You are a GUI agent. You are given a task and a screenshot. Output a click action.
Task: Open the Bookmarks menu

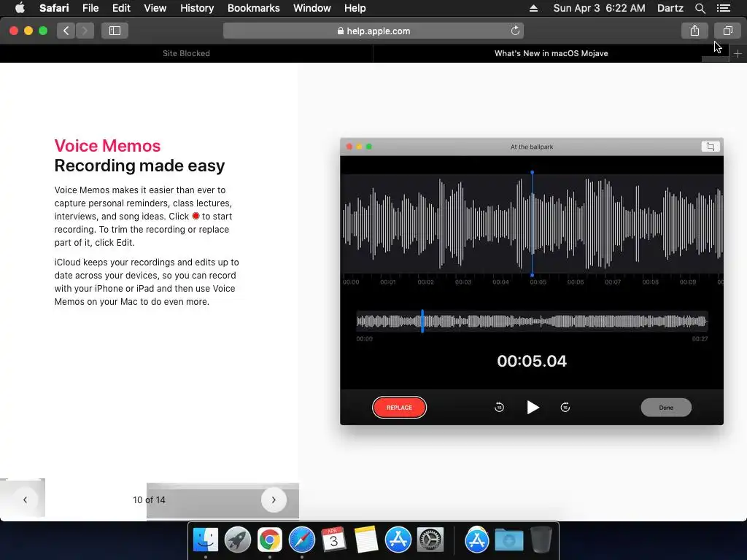pos(253,8)
